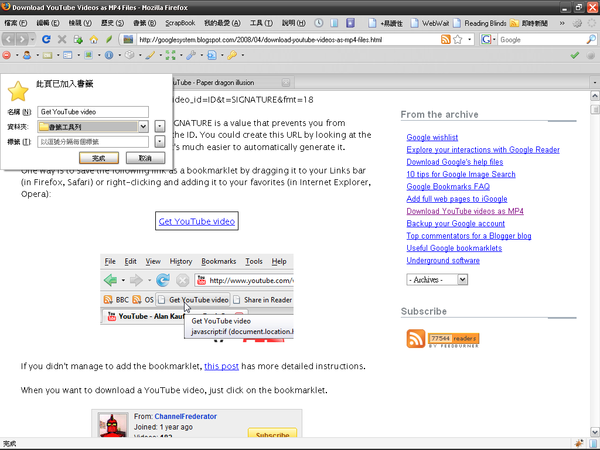Click the Options key icon in developer toolbar

click(x=232, y=55)
